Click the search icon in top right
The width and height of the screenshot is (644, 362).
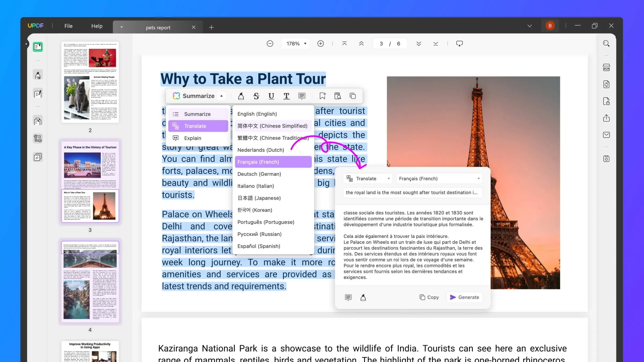coord(606,43)
